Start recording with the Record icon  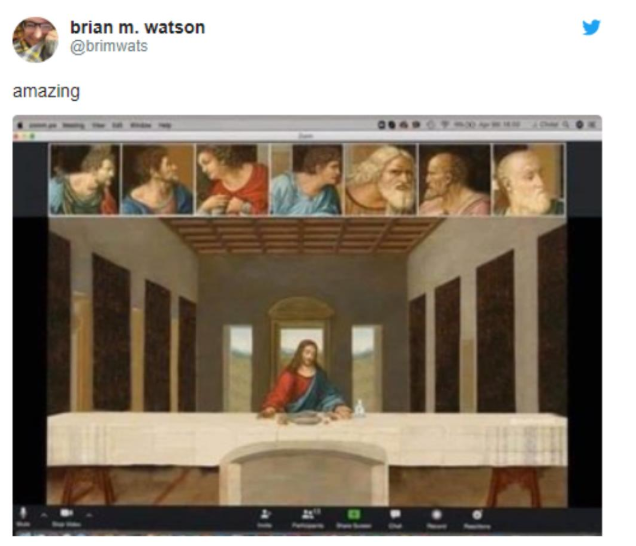point(436,514)
